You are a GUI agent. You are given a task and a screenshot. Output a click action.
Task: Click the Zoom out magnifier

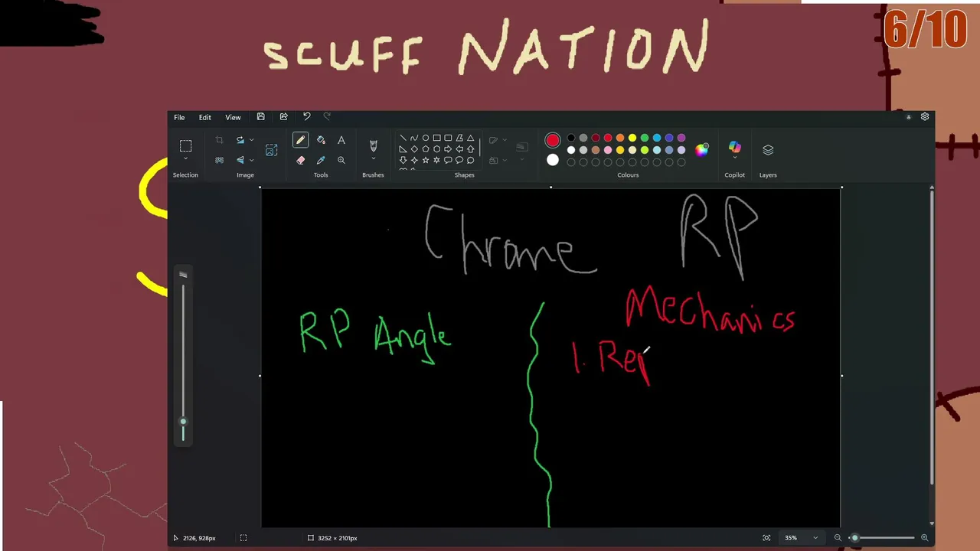(838, 538)
